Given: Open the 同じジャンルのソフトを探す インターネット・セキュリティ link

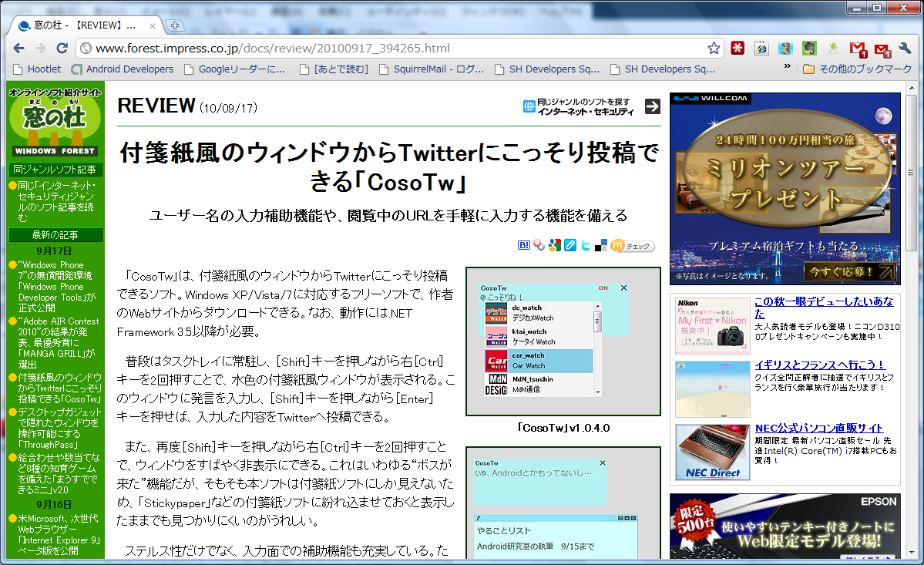Looking at the screenshot, I should (580, 106).
